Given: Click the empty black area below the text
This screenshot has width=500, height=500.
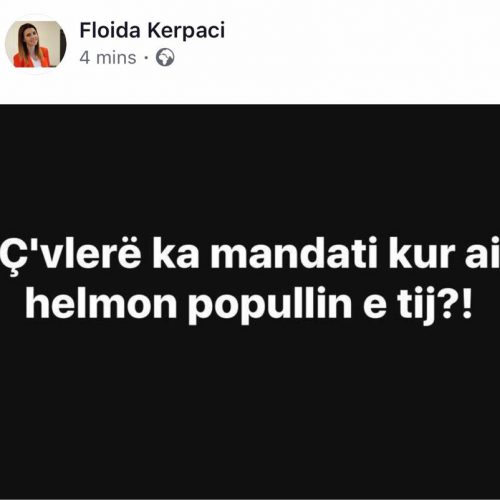Looking at the screenshot, I should pyautogui.click(x=250, y=410).
